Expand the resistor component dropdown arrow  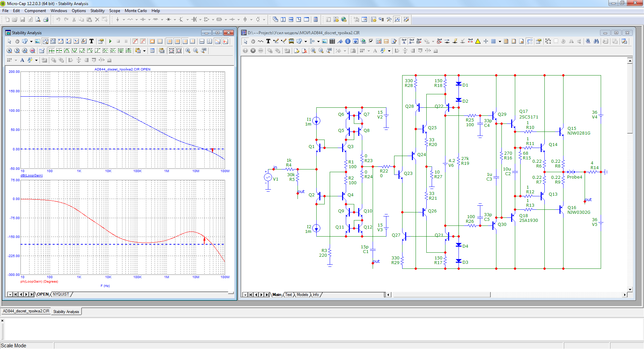click(x=137, y=19)
